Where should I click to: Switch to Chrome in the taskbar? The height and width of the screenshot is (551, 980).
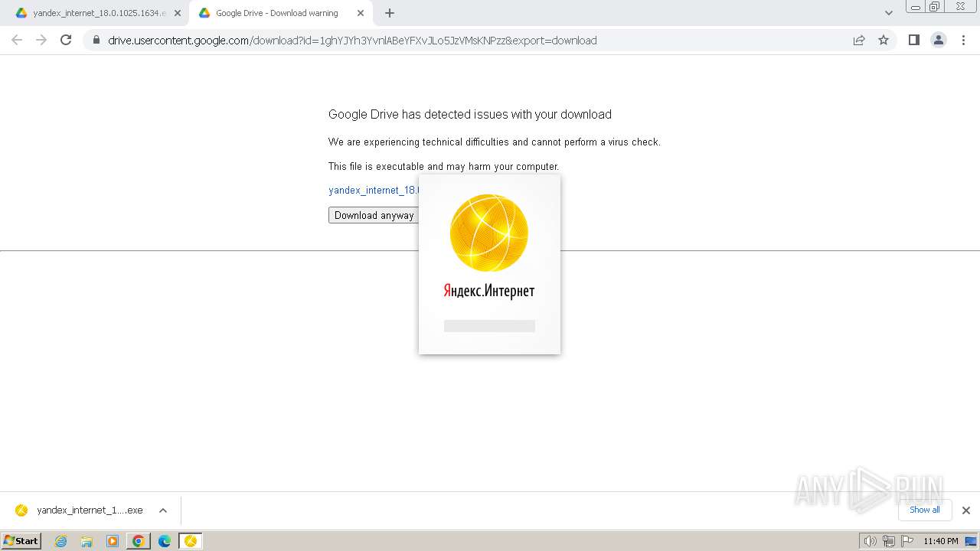point(139,541)
